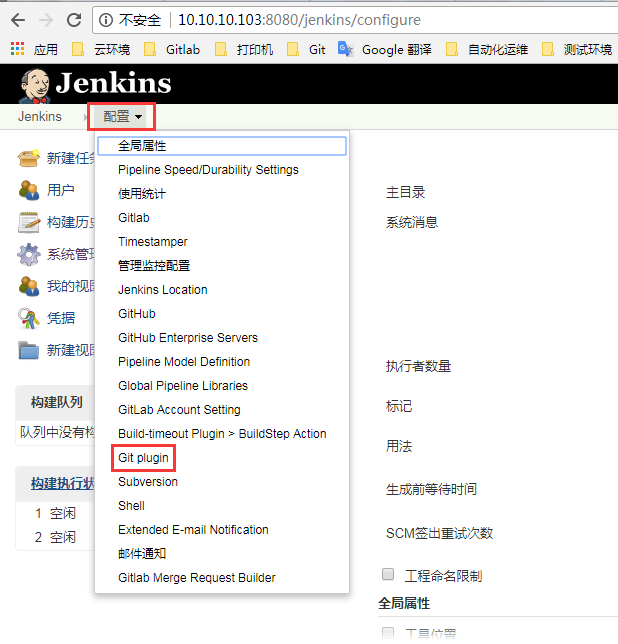This screenshot has height=644, width=618.
Task: Select 全局属性 in the dropdown menu
Action: tap(222, 146)
